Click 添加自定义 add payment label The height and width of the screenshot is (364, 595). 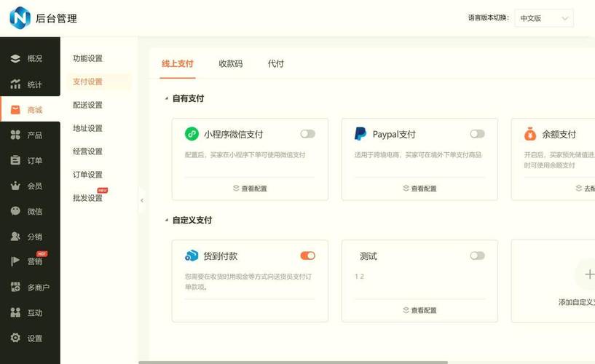576,302
